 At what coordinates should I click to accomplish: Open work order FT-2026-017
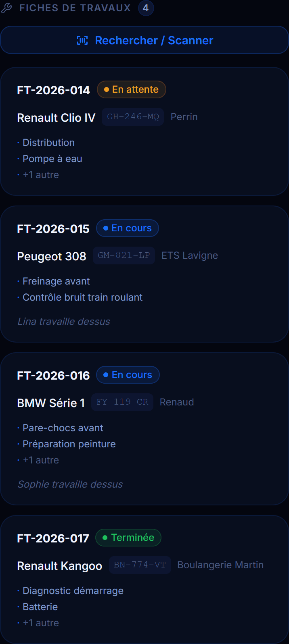coord(144,580)
